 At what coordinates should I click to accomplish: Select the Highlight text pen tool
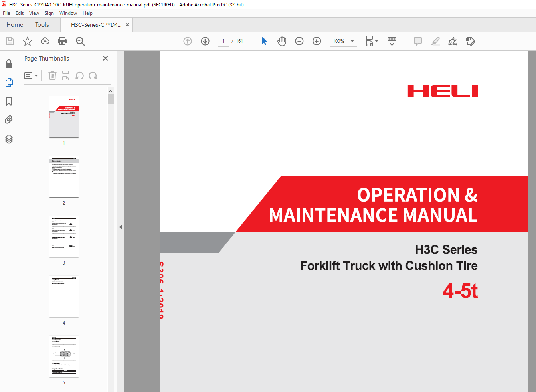435,41
